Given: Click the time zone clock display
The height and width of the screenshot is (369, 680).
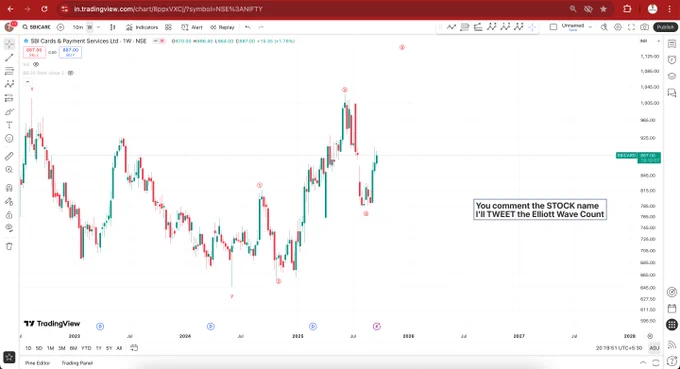Looking at the screenshot, I should click(619, 348).
